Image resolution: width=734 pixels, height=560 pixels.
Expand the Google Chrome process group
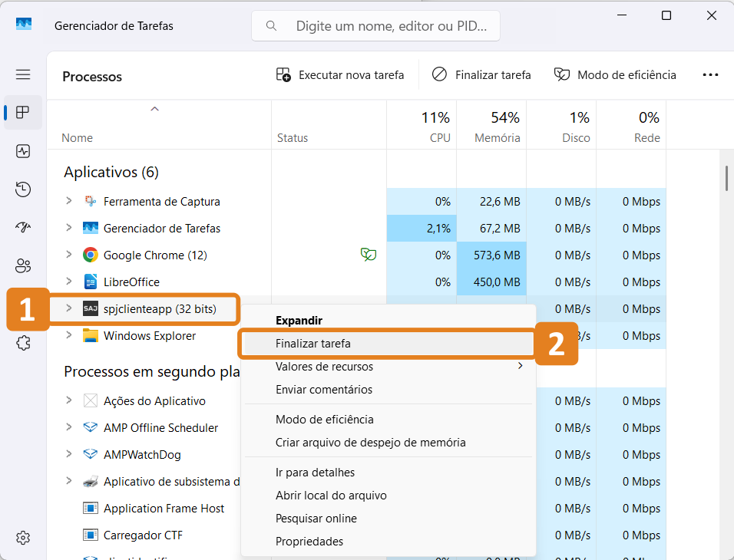point(68,255)
